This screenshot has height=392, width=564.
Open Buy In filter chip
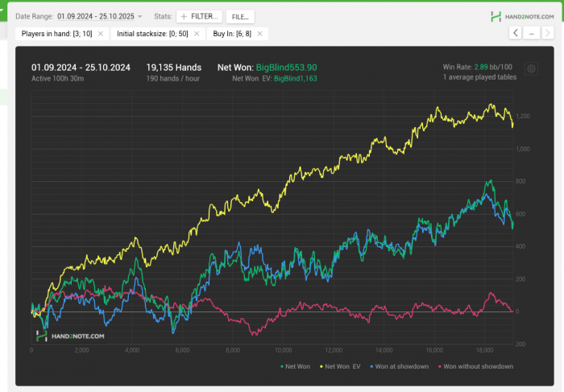click(231, 34)
